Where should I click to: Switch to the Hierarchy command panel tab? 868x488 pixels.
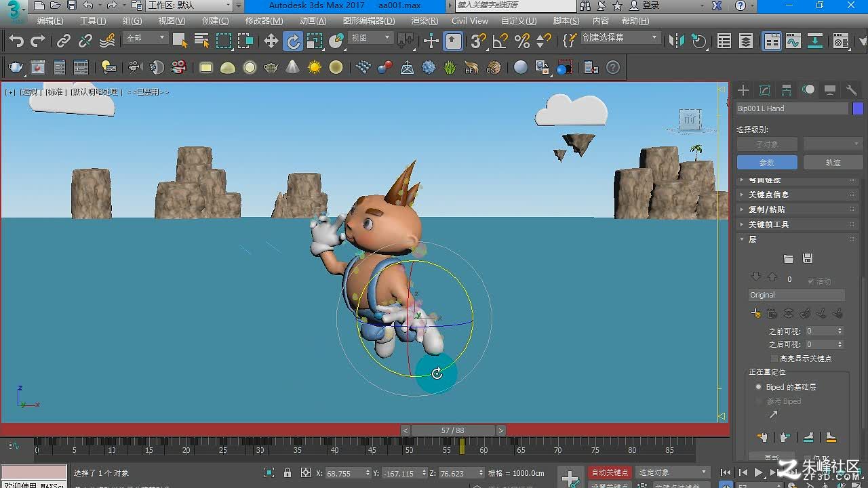pyautogui.click(x=787, y=90)
